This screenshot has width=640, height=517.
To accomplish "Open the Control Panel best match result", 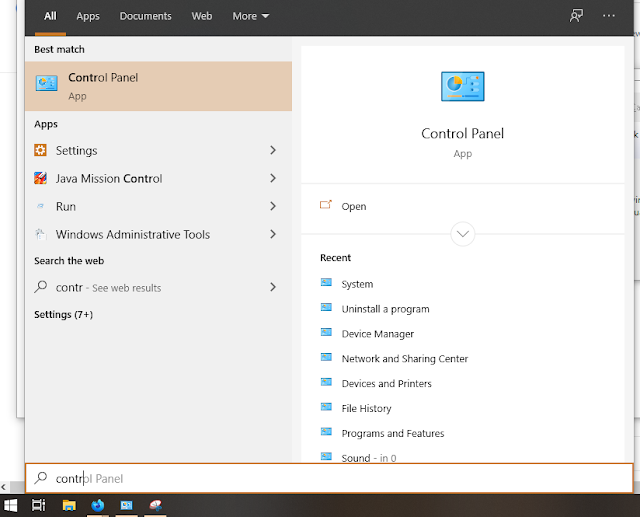I will (158, 86).
